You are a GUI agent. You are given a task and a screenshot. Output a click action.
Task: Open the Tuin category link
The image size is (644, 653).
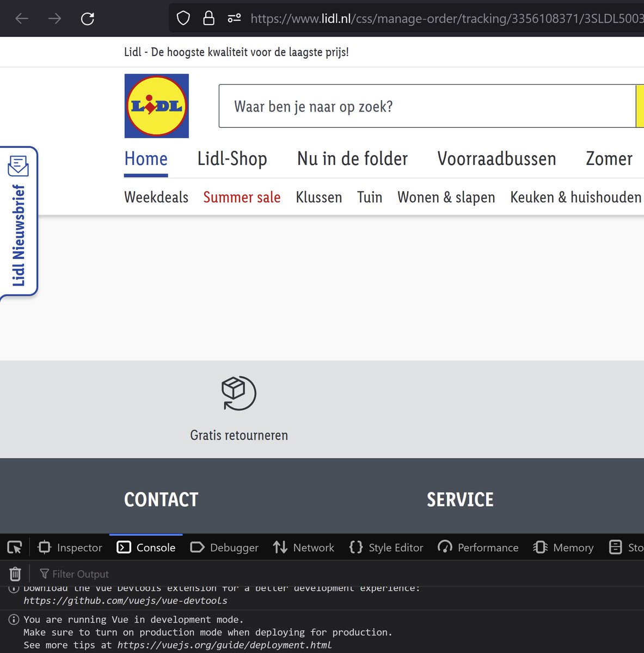click(x=370, y=197)
